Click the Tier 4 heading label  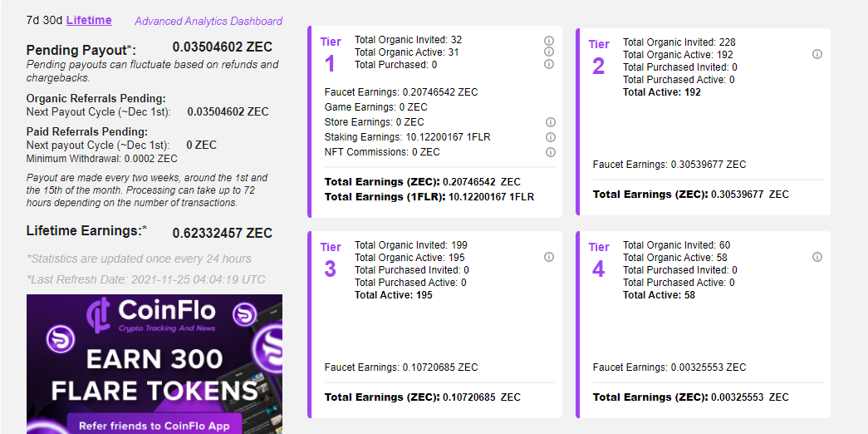[599, 247]
